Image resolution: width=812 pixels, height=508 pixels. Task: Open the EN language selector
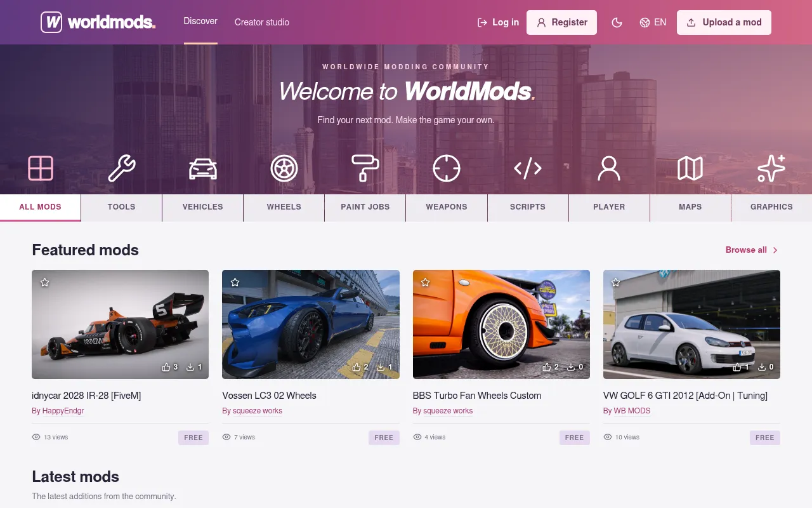[x=653, y=22]
